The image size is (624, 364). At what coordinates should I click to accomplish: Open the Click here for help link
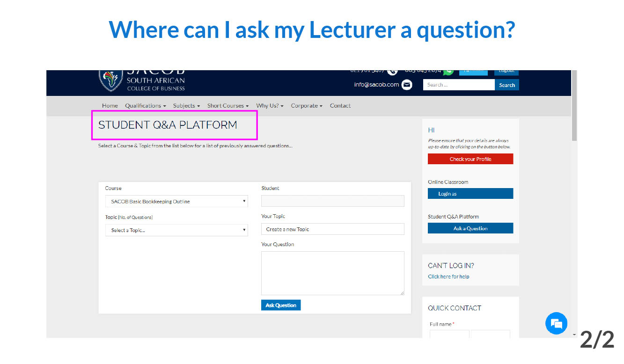click(448, 277)
